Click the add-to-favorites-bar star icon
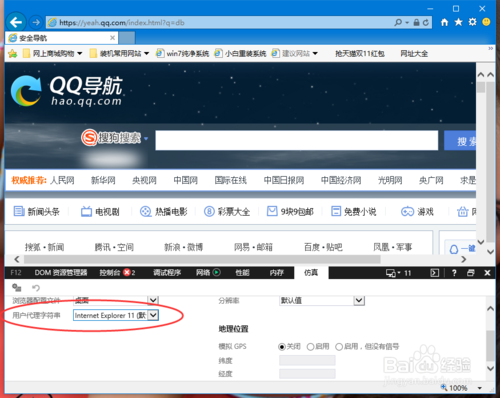The width and height of the screenshot is (500, 398). tap(13, 53)
